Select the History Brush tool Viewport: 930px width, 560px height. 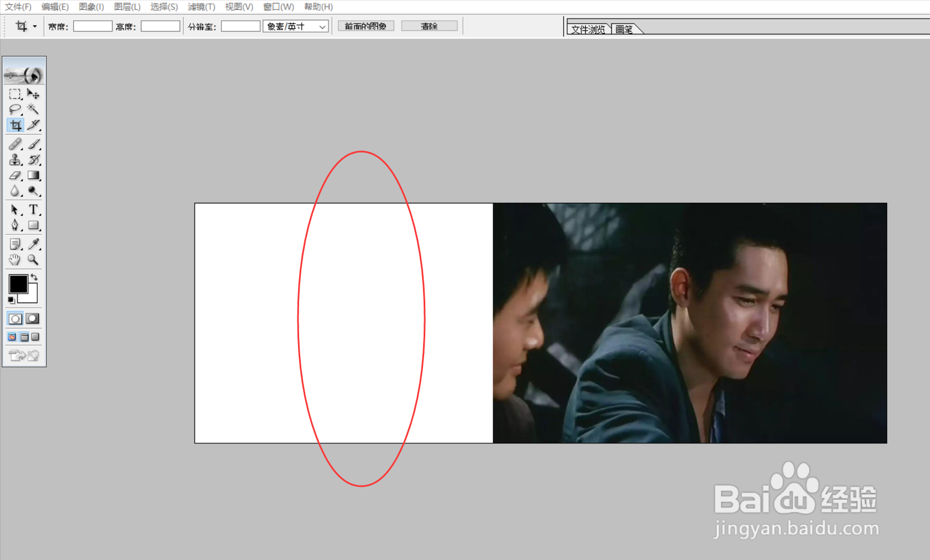[x=33, y=160]
